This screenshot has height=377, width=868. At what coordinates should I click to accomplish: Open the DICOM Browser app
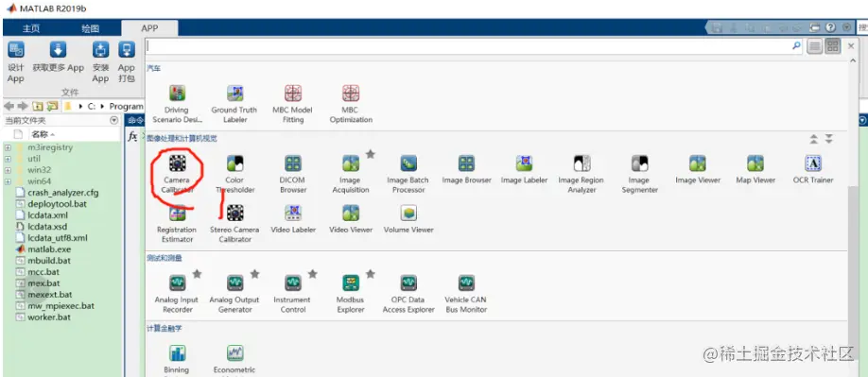click(293, 173)
